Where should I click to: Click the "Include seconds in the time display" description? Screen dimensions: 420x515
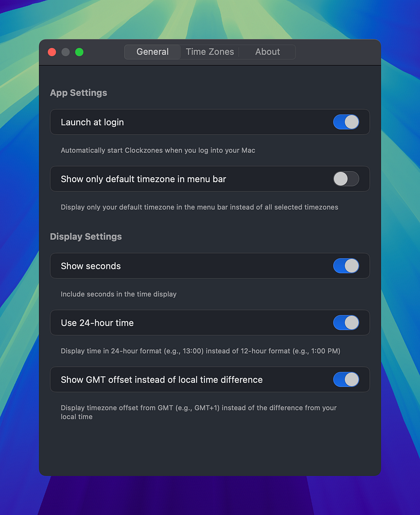(x=118, y=294)
